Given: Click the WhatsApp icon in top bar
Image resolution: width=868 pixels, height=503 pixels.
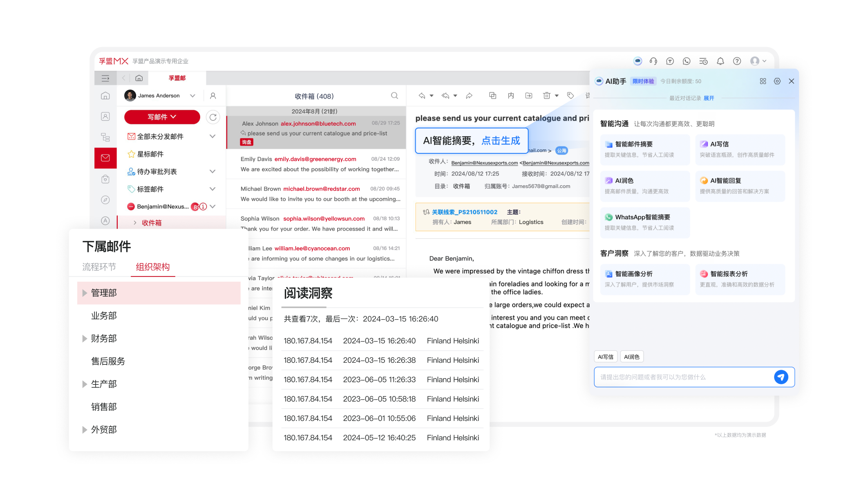Looking at the screenshot, I should coord(687,61).
